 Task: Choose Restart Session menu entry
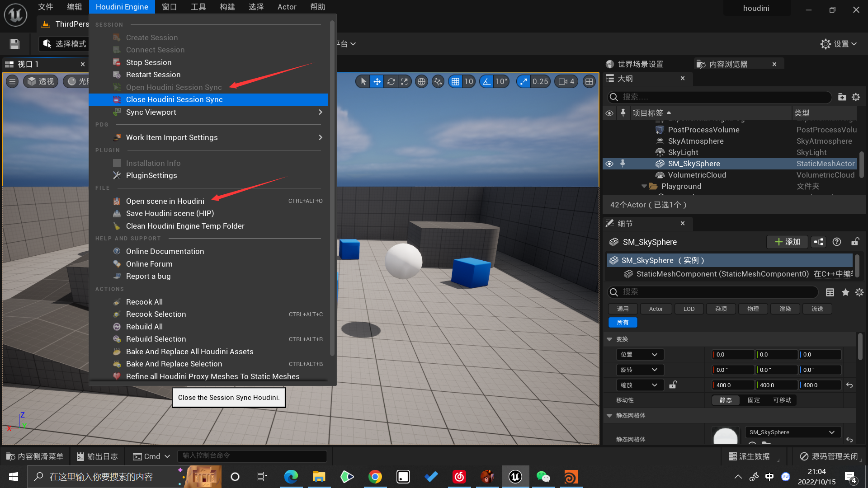point(208,75)
